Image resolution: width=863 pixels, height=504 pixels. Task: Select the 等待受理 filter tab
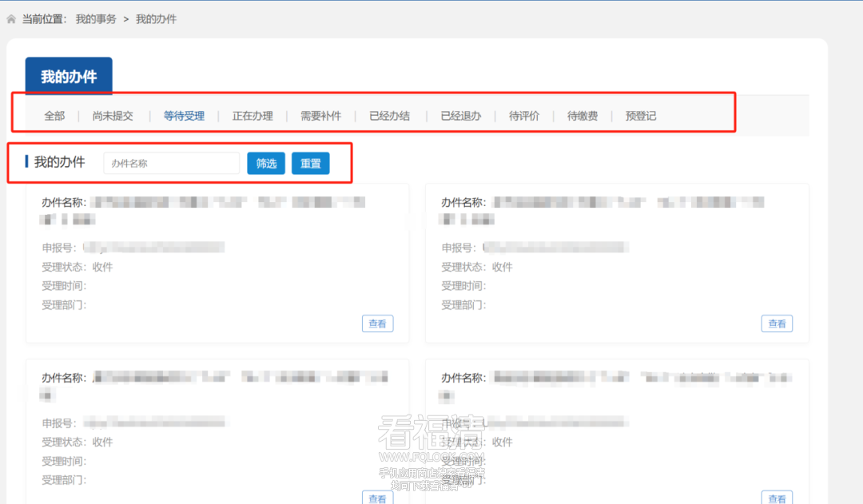[184, 116]
